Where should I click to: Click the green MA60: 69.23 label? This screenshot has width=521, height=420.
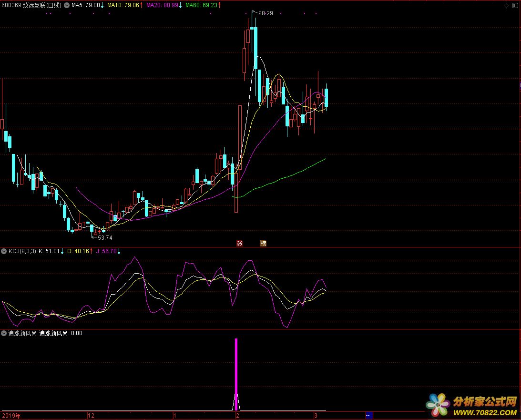201,5
